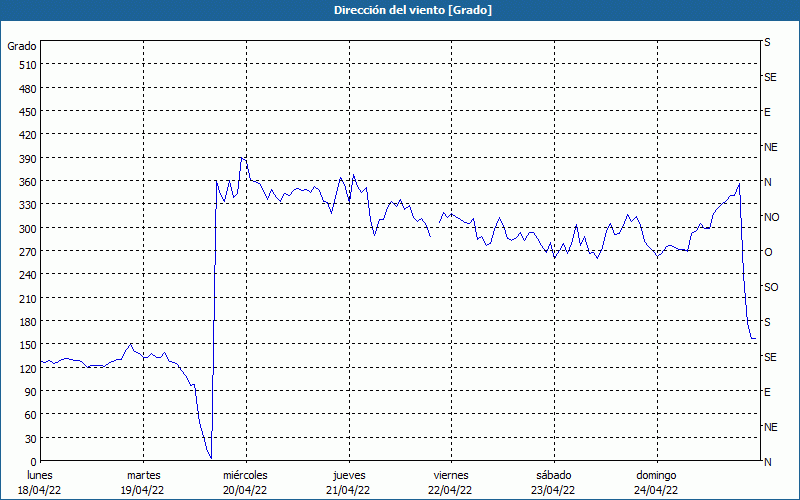Select the date 22/04/22
The height and width of the screenshot is (500, 800).
[x=451, y=490]
